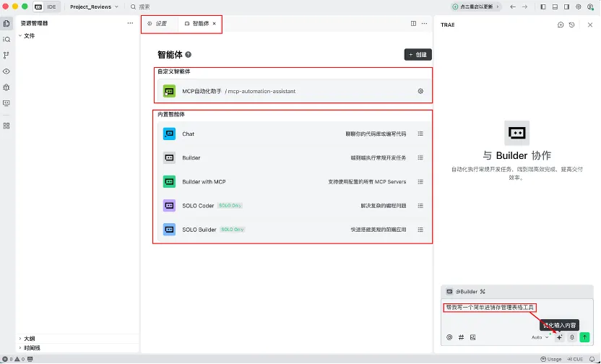This screenshot has width=601, height=364.
Task: Open the remote monitor icon in activity bar
Action: tap(7, 103)
